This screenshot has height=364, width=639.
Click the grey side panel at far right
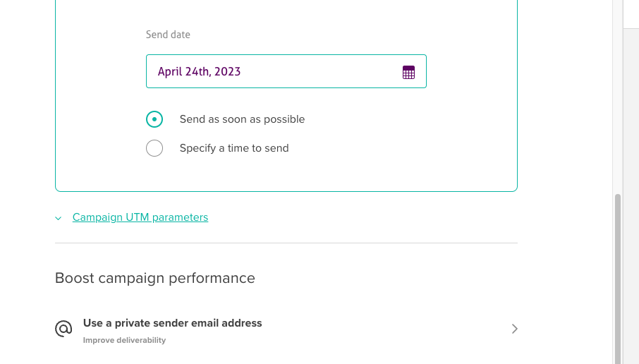pos(631,176)
